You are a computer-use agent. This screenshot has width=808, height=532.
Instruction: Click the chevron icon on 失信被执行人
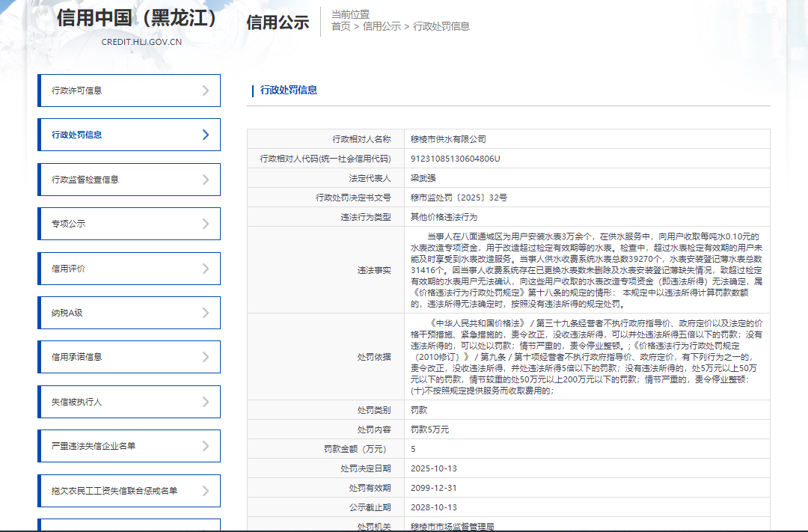(x=206, y=402)
